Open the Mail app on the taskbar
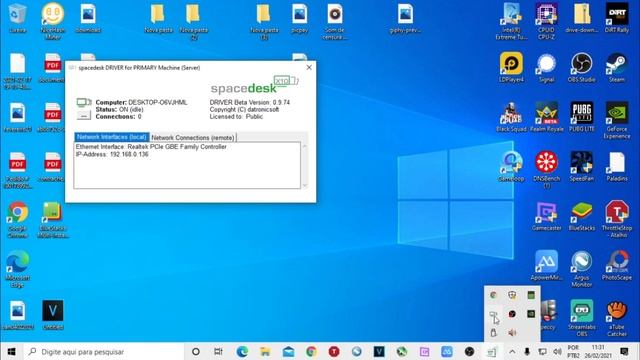The width and height of the screenshot is (640, 360). pos(288,351)
